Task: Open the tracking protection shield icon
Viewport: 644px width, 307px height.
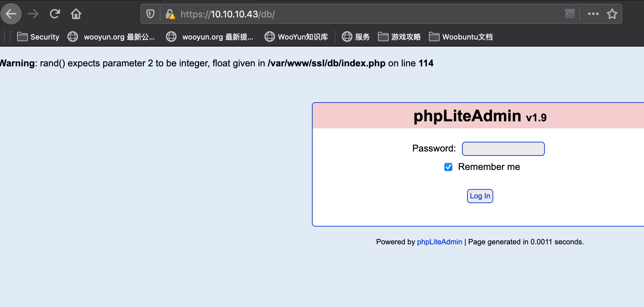Action: (x=150, y=14)
